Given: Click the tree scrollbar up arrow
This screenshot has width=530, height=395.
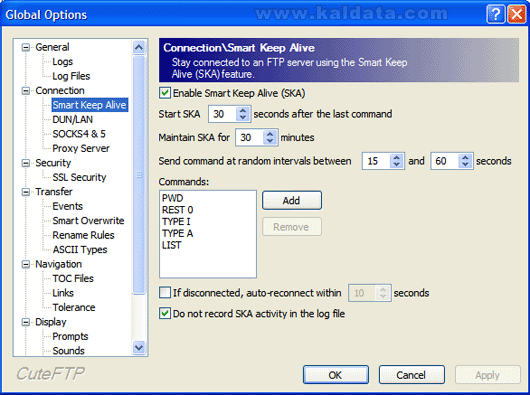Looking at the screenshot, I should pos(139,47).
